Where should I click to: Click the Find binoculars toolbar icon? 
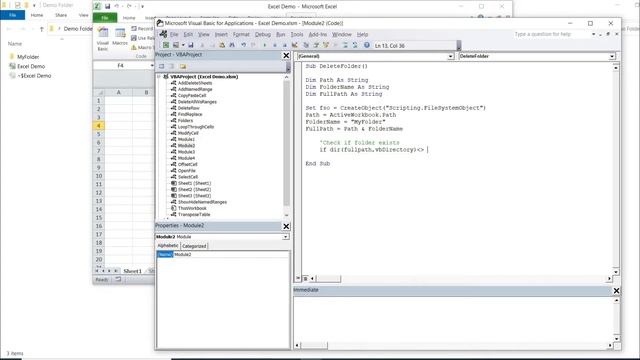(232, 45)
